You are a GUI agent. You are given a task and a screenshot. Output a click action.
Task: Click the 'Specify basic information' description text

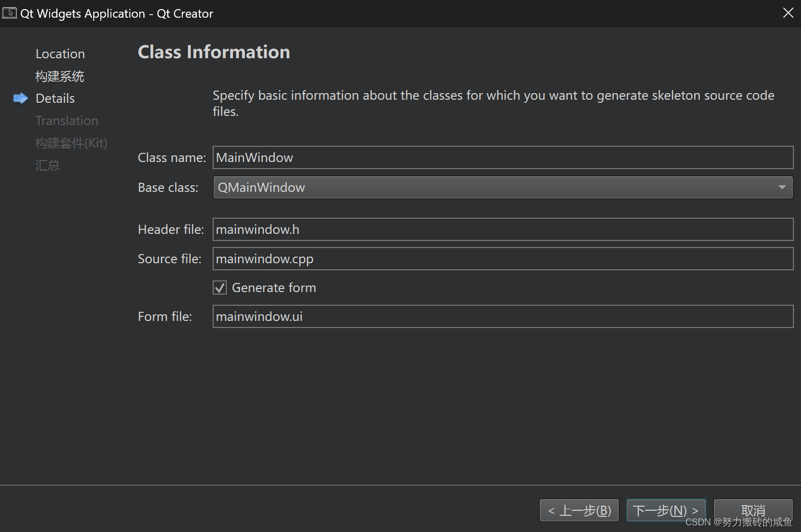494,103
